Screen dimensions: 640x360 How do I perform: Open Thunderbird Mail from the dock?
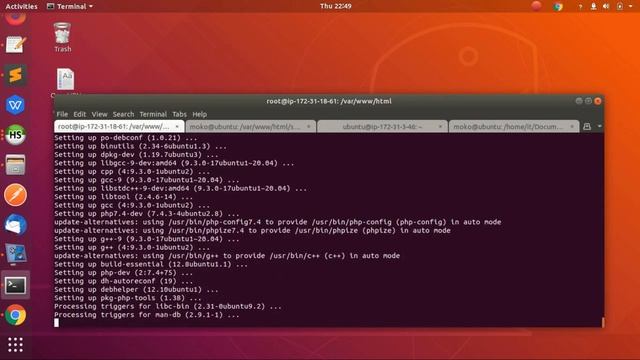[x=16, y=225]
